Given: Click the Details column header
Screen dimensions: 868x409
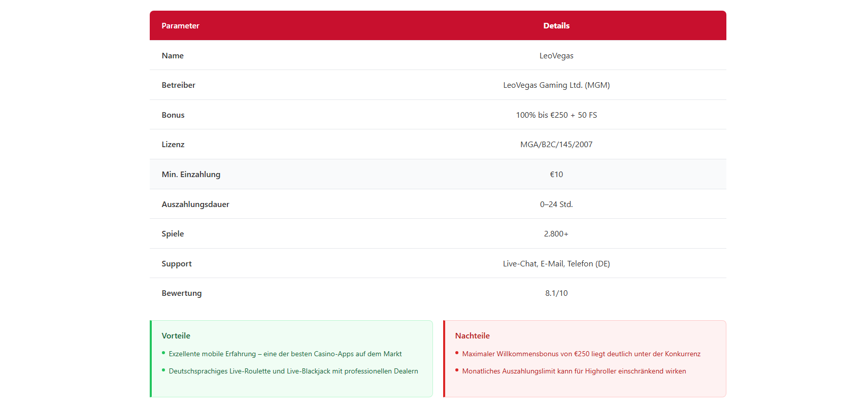Looking at the screenshot, I should tap(556, 26).
